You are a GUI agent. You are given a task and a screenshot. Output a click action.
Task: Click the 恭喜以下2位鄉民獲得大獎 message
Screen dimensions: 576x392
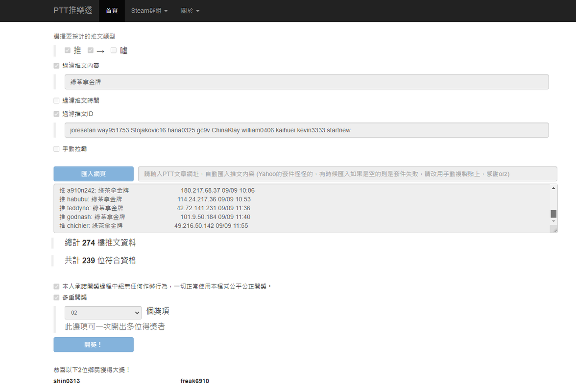pyautogui.click(x=92, y=370)
